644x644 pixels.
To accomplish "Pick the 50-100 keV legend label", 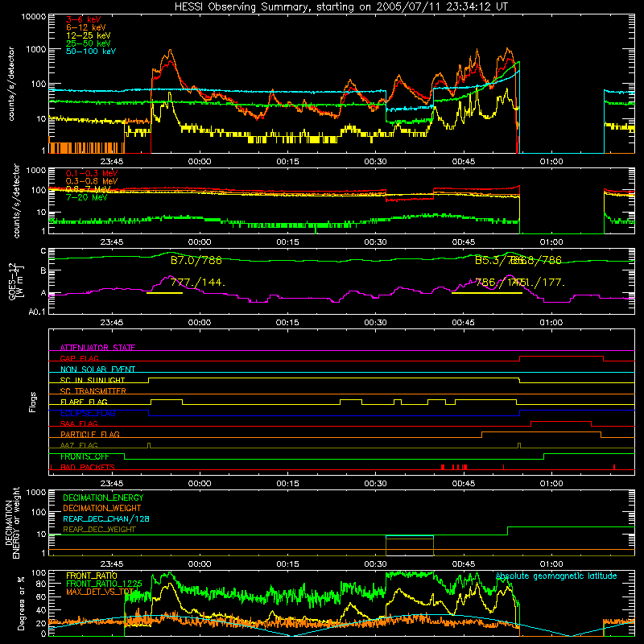I will (91, 52).
